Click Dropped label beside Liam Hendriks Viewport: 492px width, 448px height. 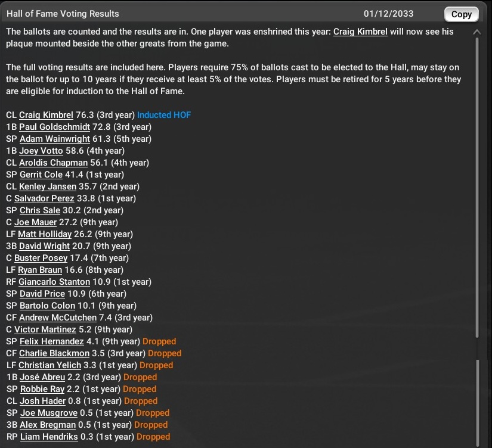(x=153, y=437)
